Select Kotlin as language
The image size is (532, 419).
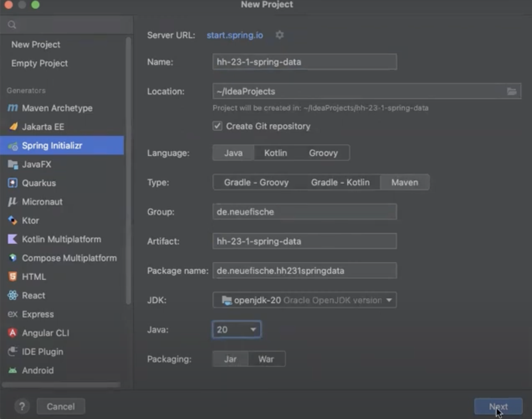pyautogui.click(x=276, y=153)
